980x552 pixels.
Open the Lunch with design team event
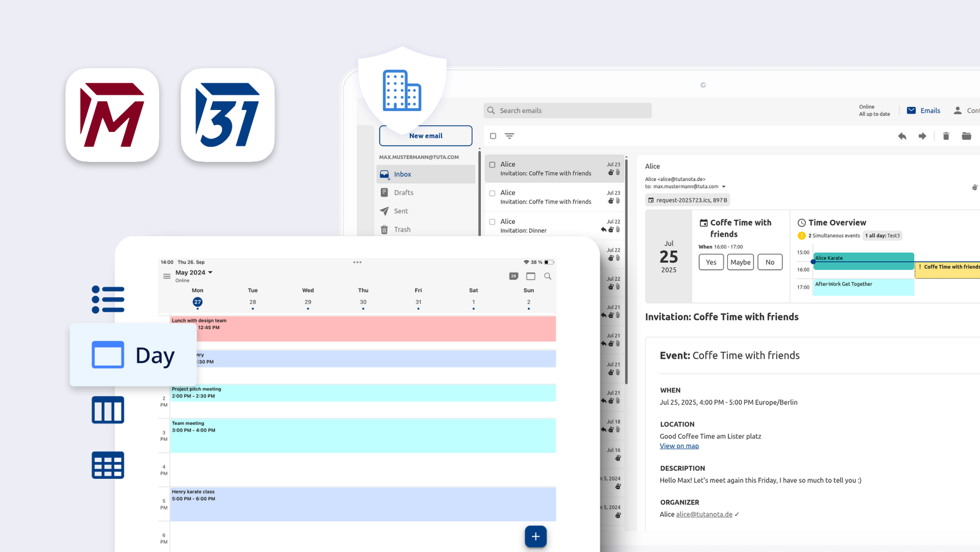[x=363, y=329]
